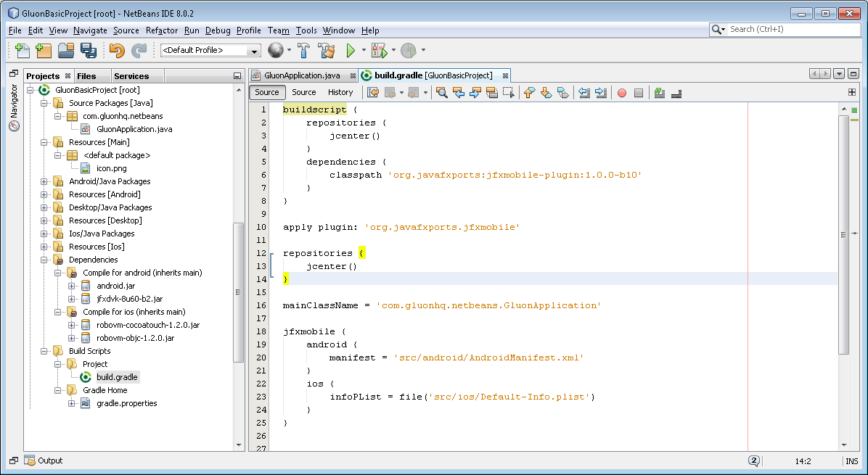Open a project using the Open Project icon

tap(66, 50)
